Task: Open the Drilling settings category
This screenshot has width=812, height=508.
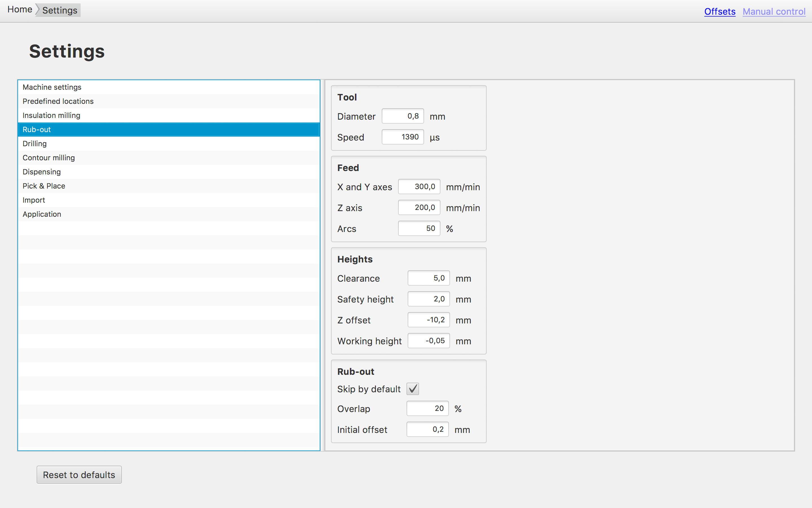Action: tap(169, 143)
